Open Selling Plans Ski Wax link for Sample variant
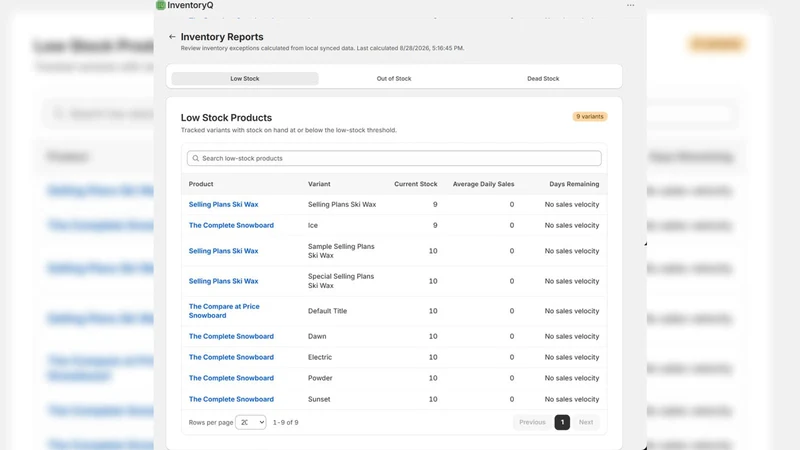Viewport: 800px width, 450px height. pyautogui.click(x=223, y=251)
